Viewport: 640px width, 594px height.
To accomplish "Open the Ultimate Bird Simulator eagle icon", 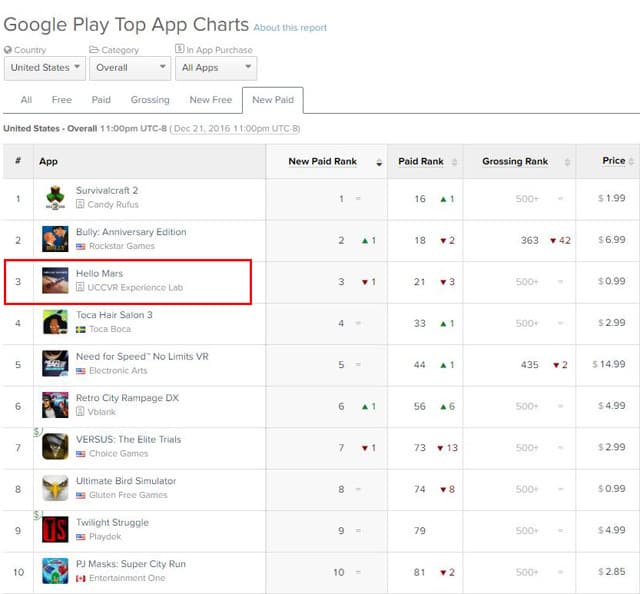I will pyautogui.click(x=55, y=488).
